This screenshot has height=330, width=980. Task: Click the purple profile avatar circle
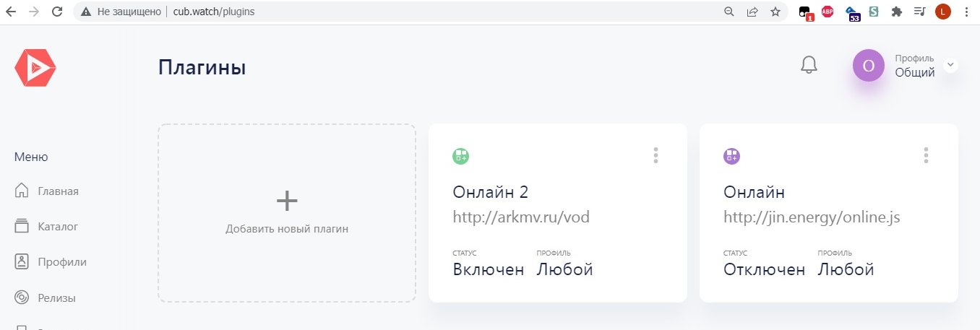tap(869, 66)
